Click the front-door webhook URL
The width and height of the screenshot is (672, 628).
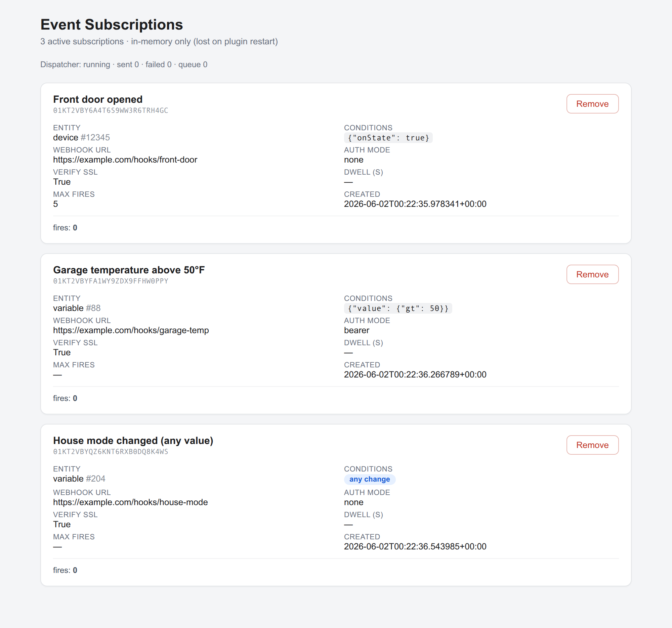125,160
